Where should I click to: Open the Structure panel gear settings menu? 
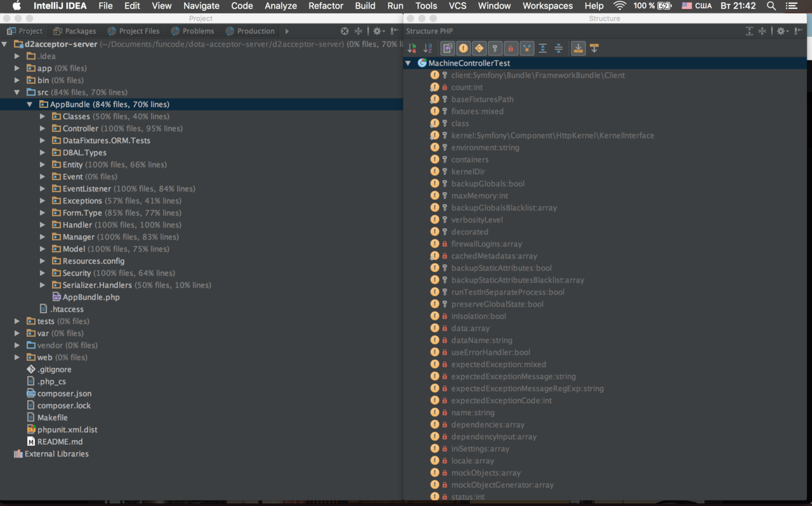(x=782, y=31)
